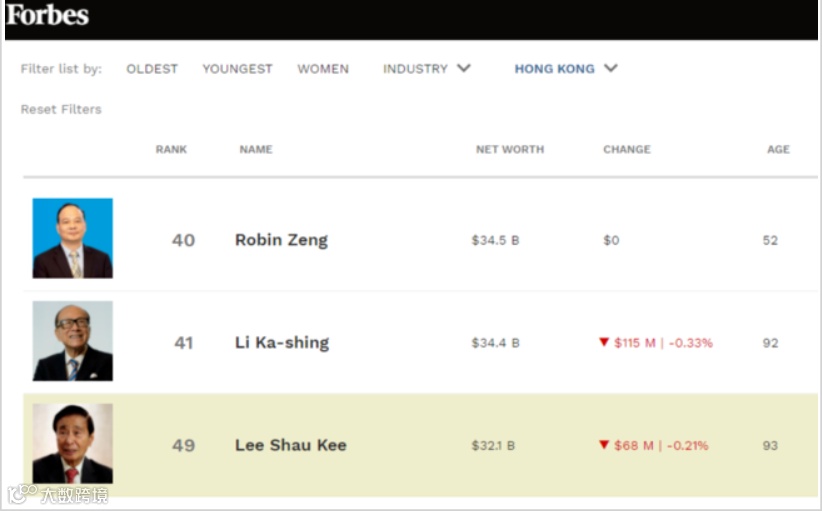Click the Forbes logo
This screenshot has width=822, height=511.
pyautogui.click(x=47, y=16)
